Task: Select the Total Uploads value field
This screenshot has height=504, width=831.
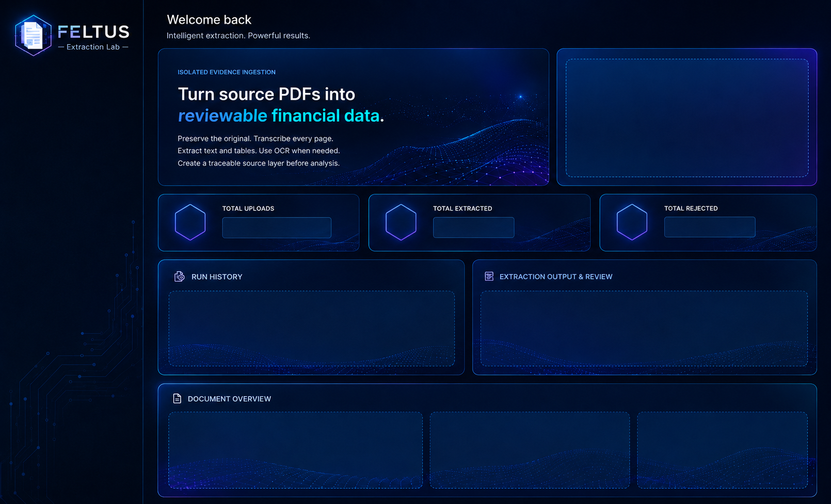Action: coord(277,227)
